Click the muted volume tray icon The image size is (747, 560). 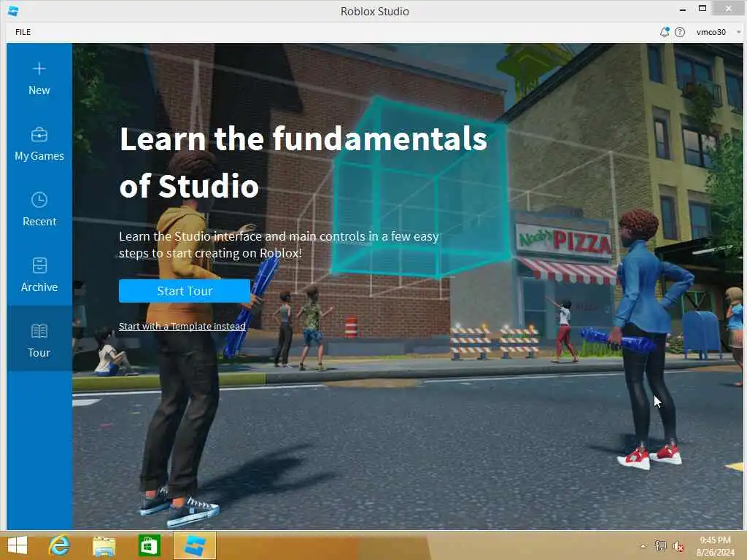click(x=678, y=546)
